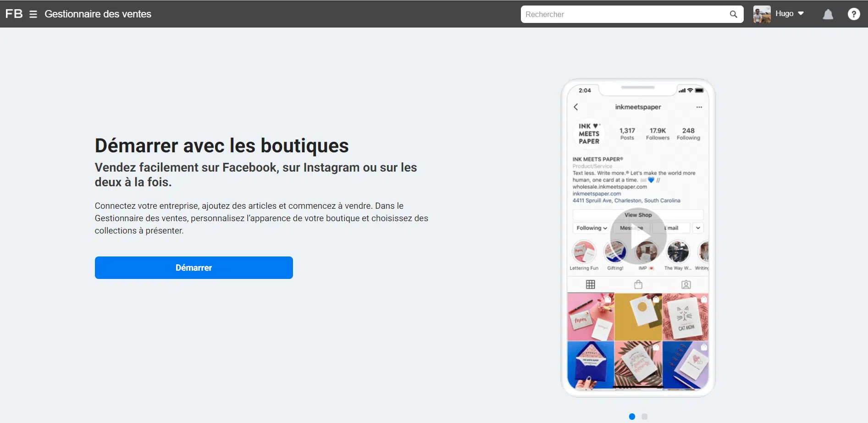Click the search magnifier icon
Screen dimensions: 868x423
click(x=733, y=14)
